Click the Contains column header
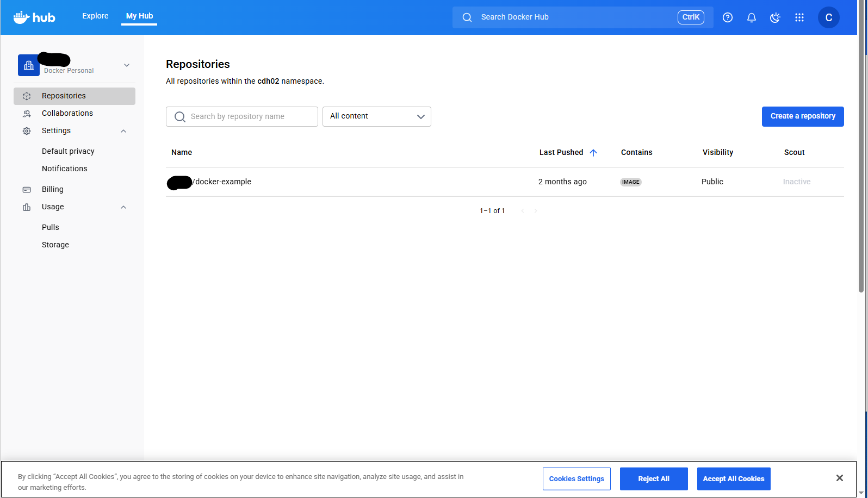 pos(637,152)
